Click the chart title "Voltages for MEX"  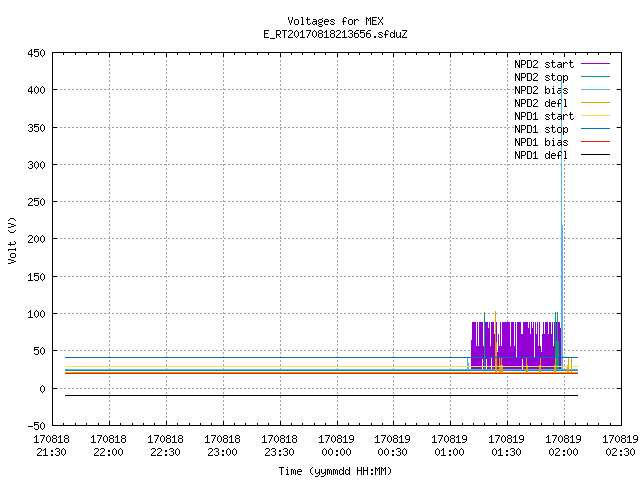tap(335, 21)
